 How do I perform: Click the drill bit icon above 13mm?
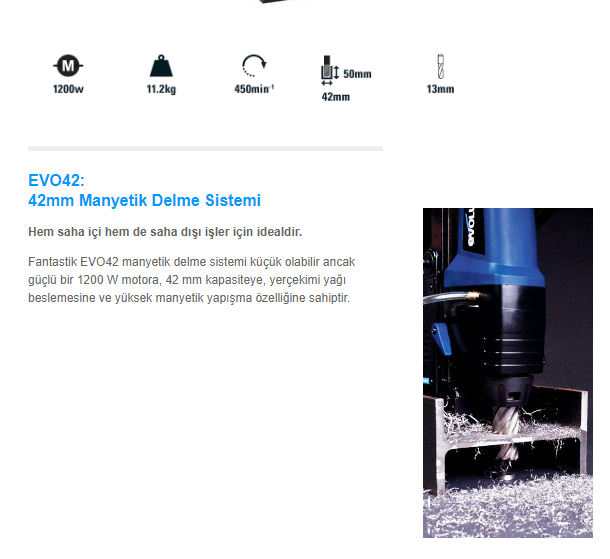tap(440, 68)
